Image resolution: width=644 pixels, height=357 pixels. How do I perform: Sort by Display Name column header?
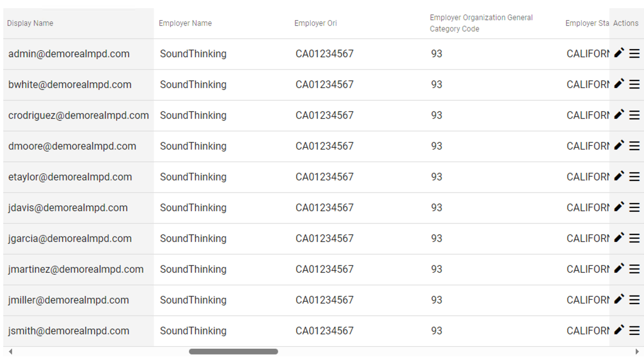point(30,23)
